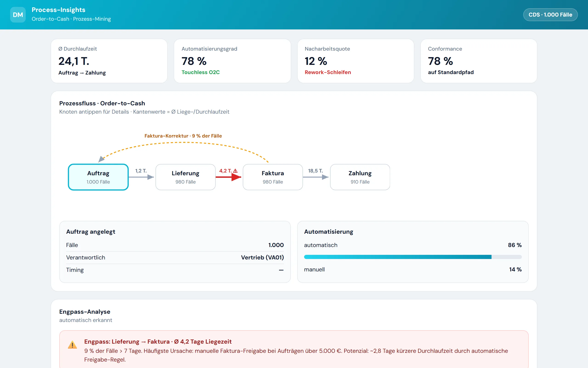Click the Faktura-Korrektur · 9 % der Fälle label
The width and height of the screenshot is (588, 368).
183,136
